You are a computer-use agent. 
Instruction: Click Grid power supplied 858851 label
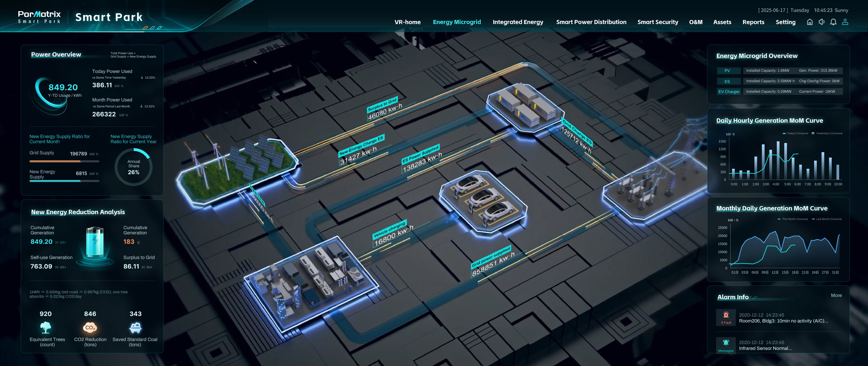pos(492,261)
